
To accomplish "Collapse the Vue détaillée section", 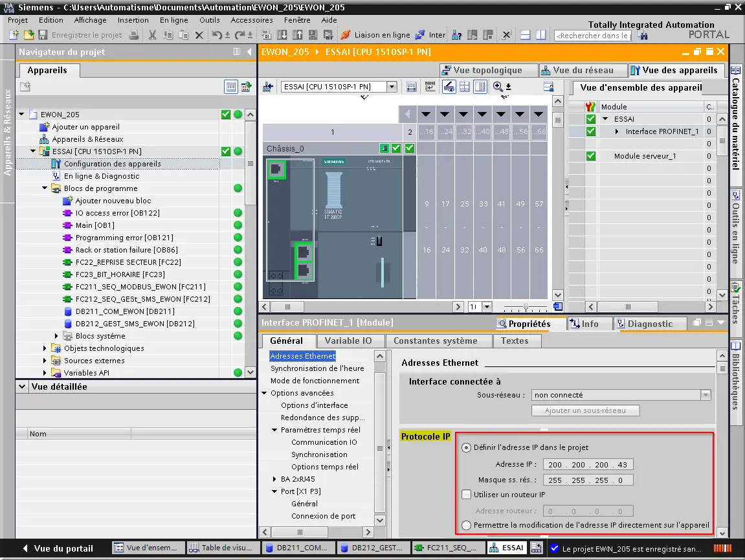I will click(22, 387).
